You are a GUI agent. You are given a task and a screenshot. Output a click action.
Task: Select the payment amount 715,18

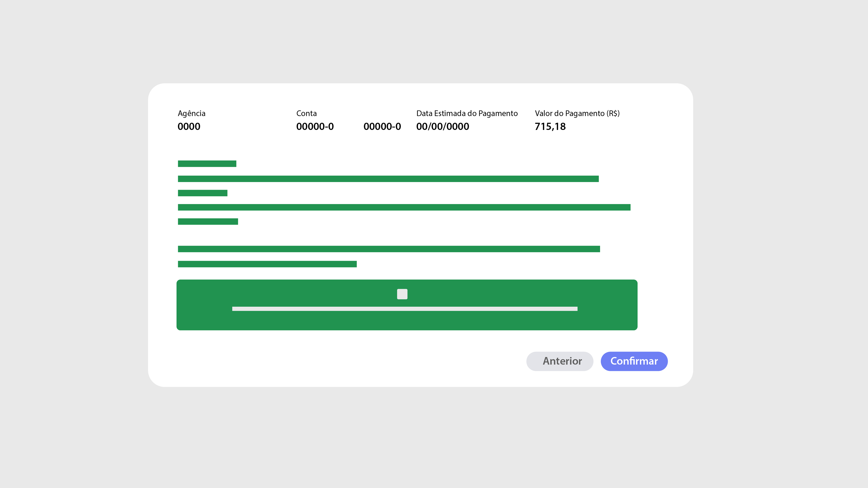550,127
